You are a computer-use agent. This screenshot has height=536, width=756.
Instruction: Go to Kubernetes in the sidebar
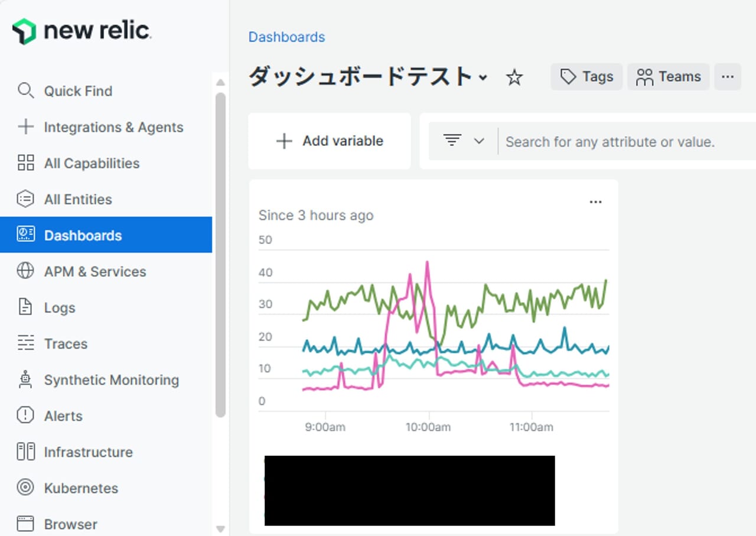(x=81, y=488)
